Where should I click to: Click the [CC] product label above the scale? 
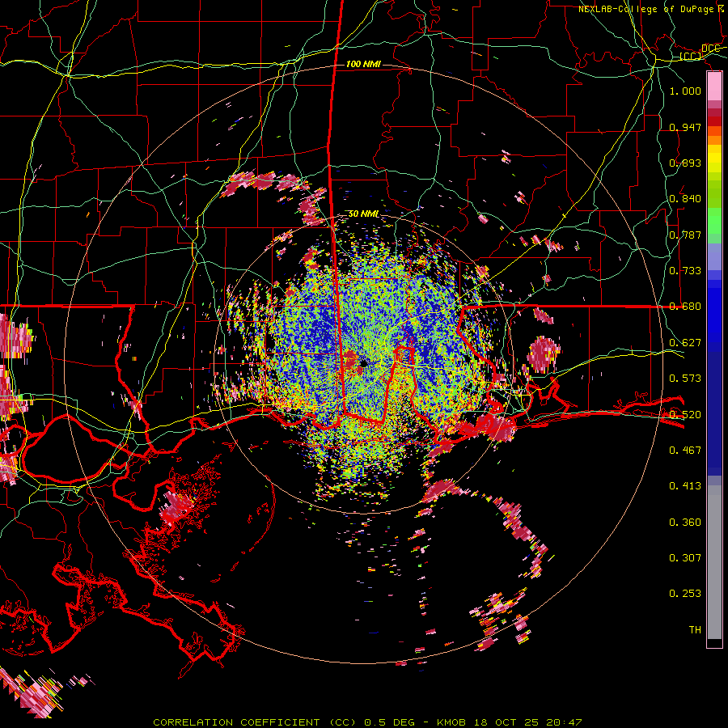691,57
